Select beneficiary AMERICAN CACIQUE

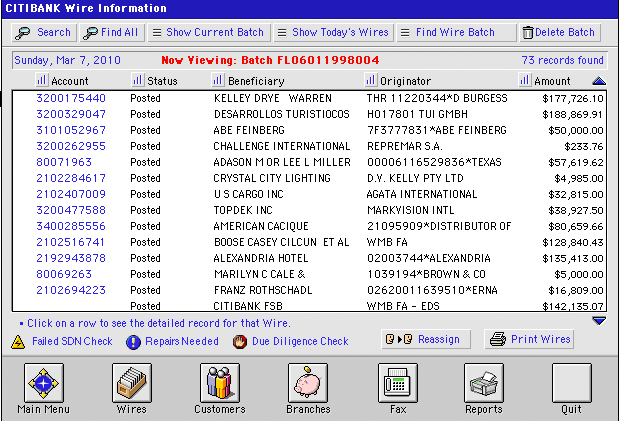(x=261, y=226)
